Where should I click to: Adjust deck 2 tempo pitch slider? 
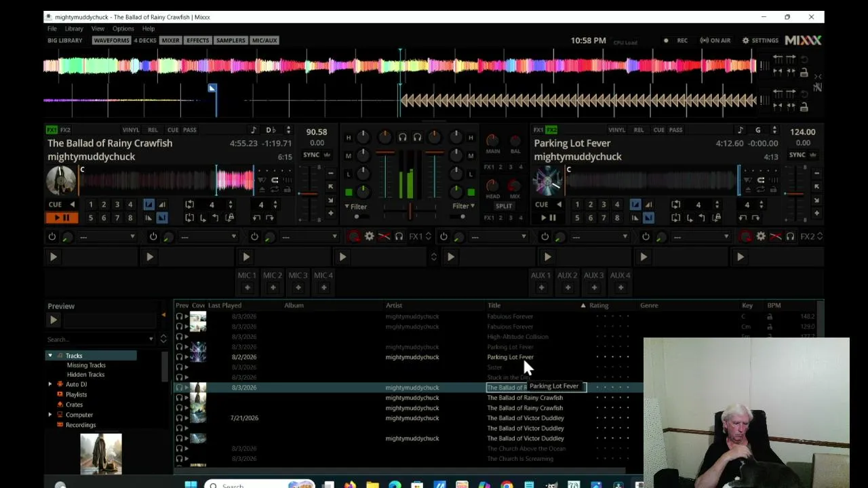pyautogui.click(x=795, y=193)
